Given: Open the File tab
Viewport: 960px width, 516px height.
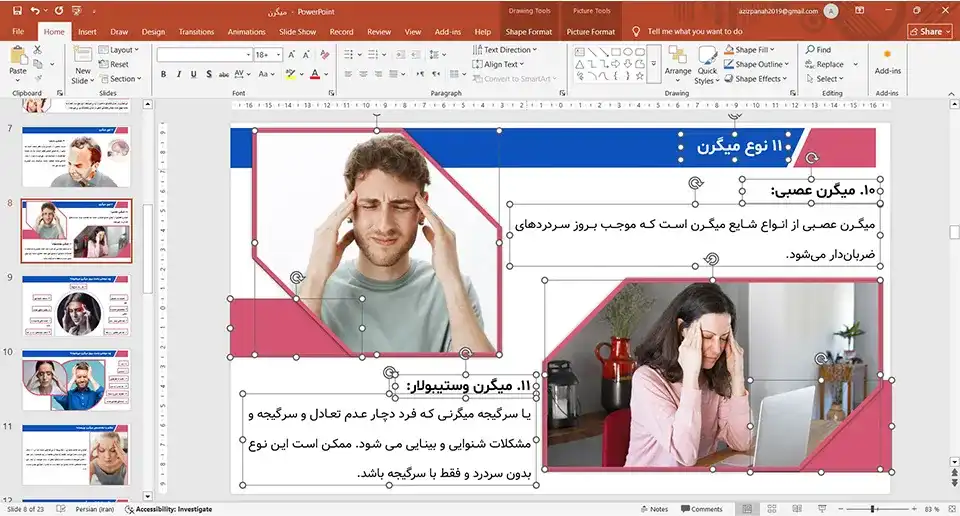Looking at the screenshot, I should pos(18,31).
